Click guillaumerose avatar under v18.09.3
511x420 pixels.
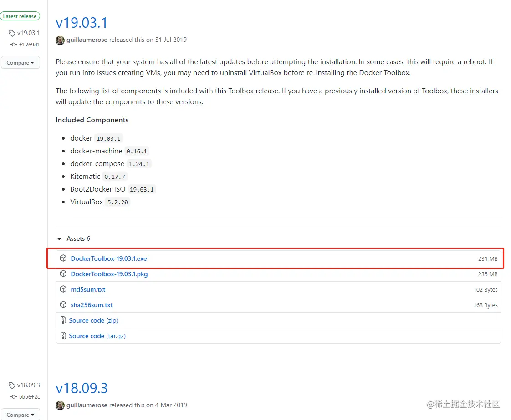click(x=60, y=405)
